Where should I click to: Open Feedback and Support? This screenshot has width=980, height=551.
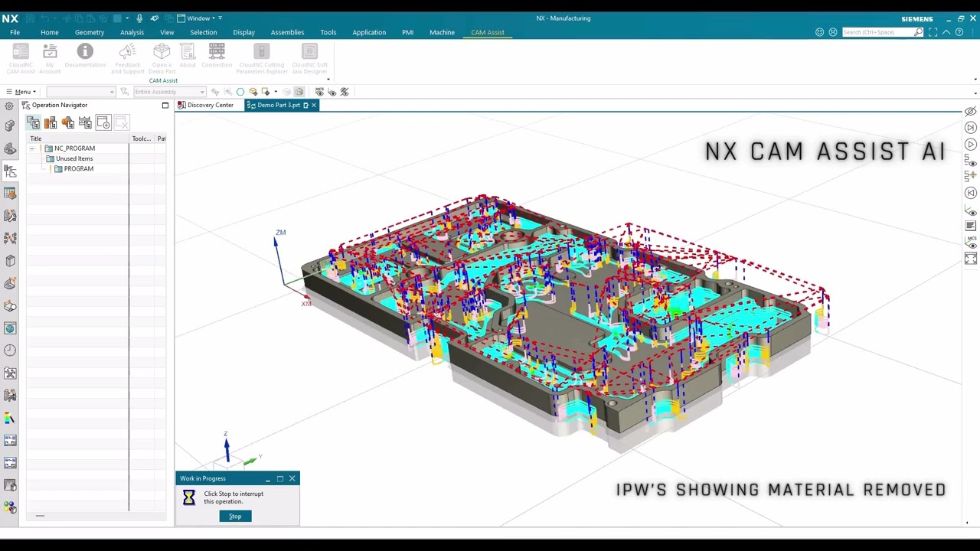coord(127,58)
